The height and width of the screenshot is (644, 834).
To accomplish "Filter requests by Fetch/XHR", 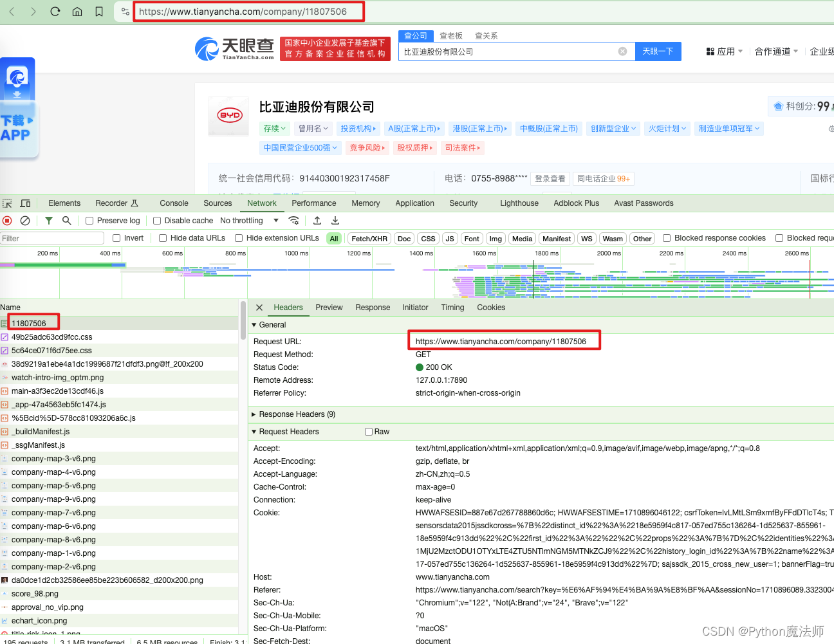I will click(x=369, y=239).
